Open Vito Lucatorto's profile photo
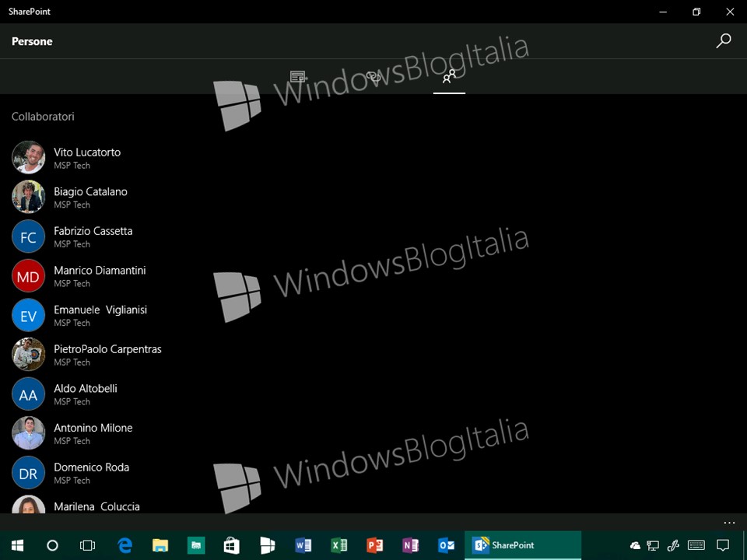Screen dimensions: 747x560 29,157
